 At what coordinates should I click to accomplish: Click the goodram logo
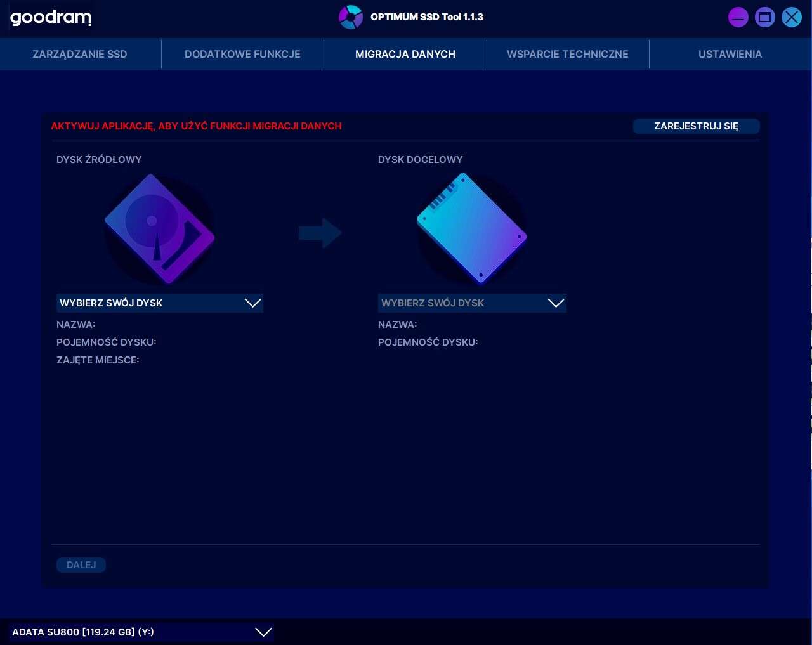(x=51, y=17)
